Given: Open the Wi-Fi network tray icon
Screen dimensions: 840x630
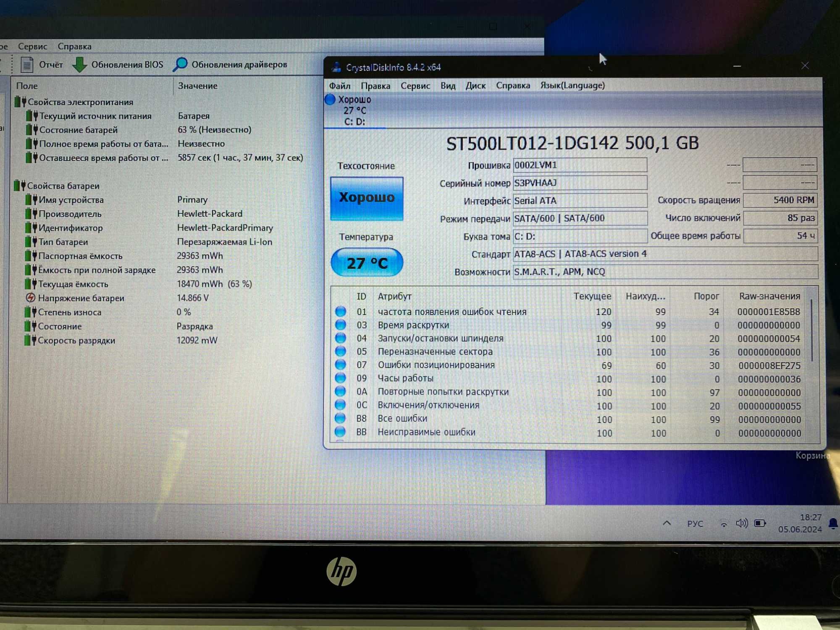Looking at the screenshot, I should [x=723, y=523].
